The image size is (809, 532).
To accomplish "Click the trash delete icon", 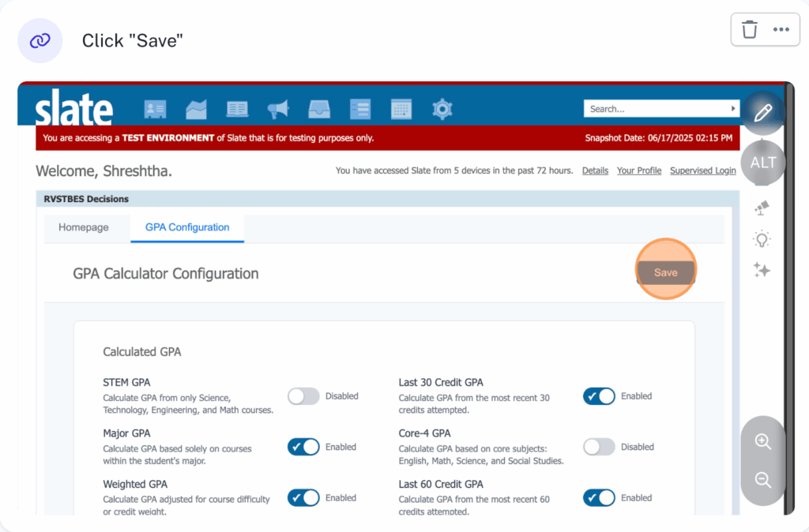I will pos(750,30).
